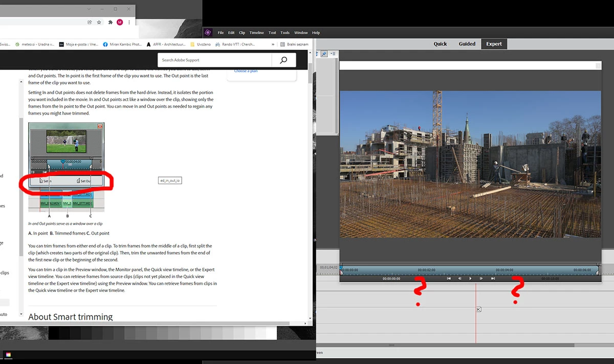Open the Miran Kambic Phot... Facebook bookmark
Screen dimensions: 614x364
[x=122, y=44]
